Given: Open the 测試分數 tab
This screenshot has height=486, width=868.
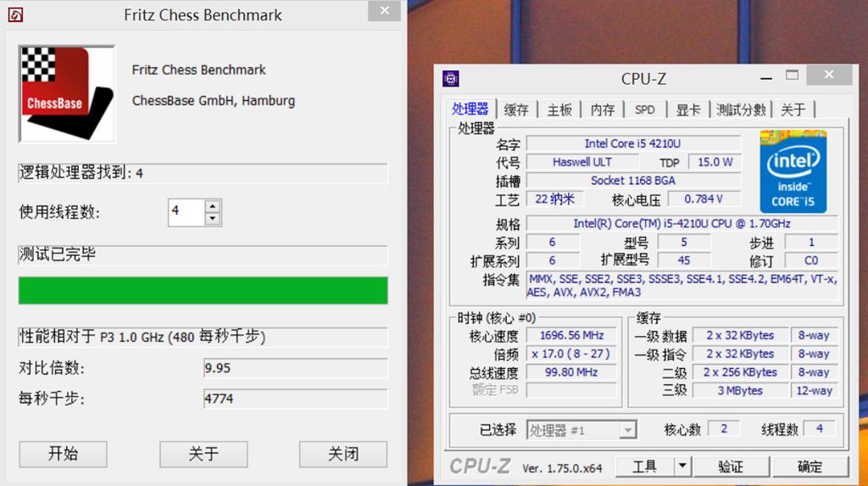Looking at the screenshot, I should pyautogui.click(x=741, y=109).
